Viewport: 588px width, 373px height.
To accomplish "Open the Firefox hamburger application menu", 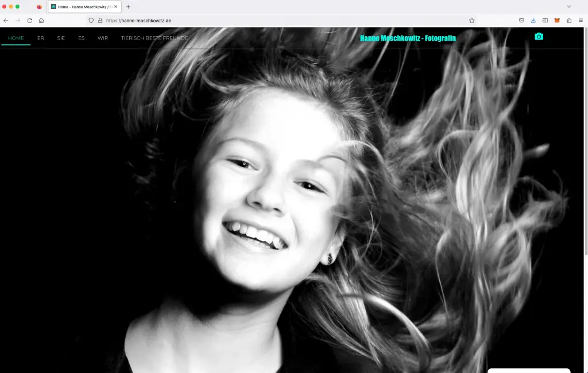I will 581,20.
